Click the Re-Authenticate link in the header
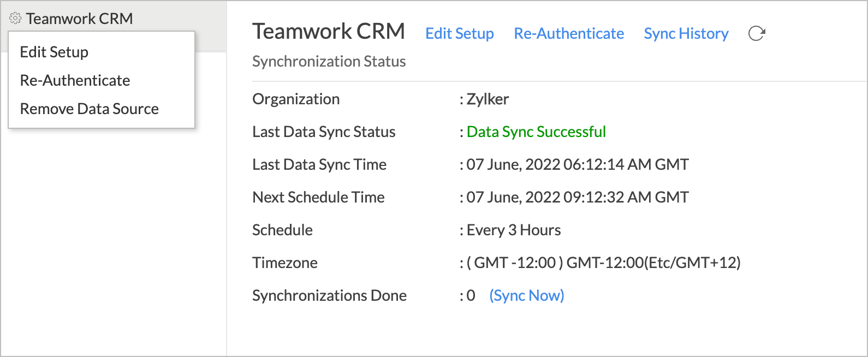 click(x=569, y=33)
